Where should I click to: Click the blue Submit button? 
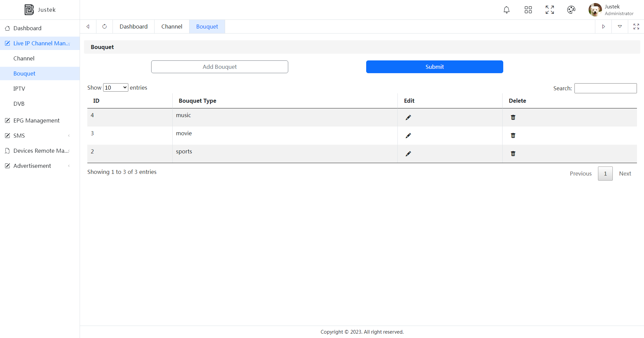point(435,67)
